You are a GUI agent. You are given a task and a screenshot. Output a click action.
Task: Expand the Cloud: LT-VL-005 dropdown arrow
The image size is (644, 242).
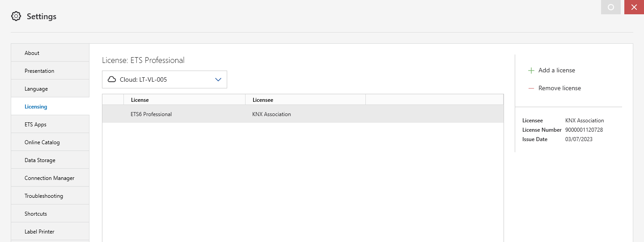coord(218,79)
